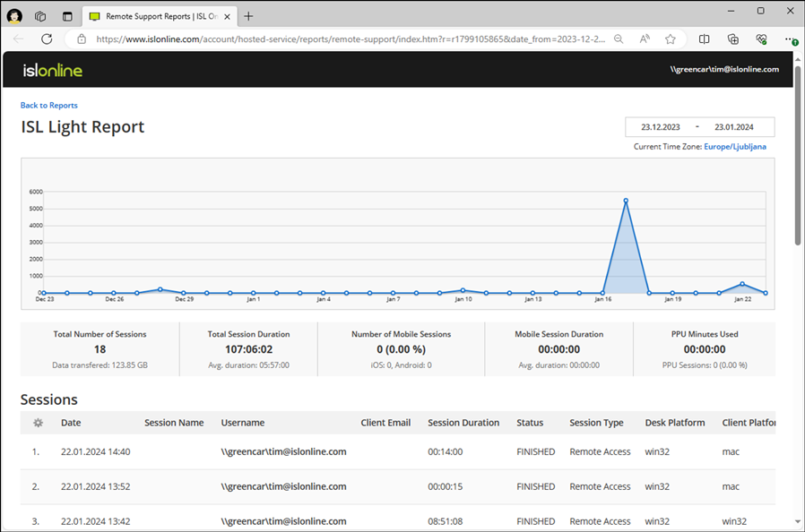The height and width of the screenshot is (532, 805).
Task: Open the read aloud icon in the address bar
Action: coord(645,39)
